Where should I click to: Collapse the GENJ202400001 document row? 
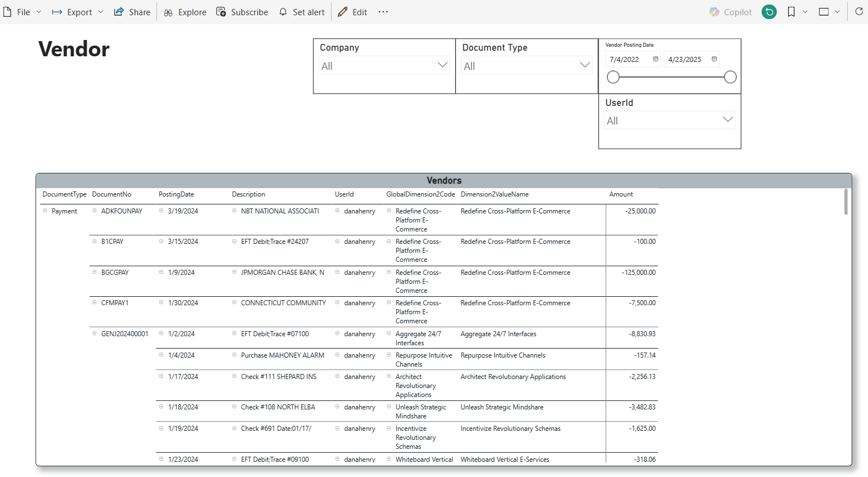click(95, 333)
